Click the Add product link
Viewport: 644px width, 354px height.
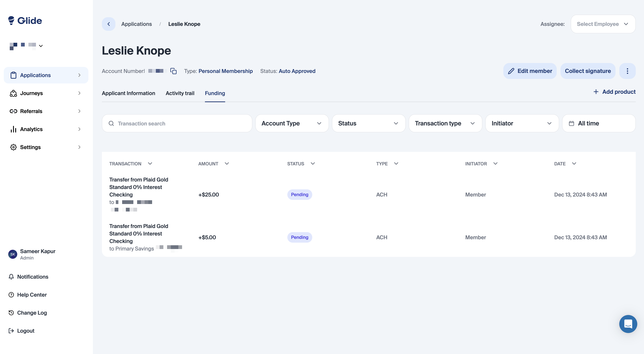coord(614,92)
